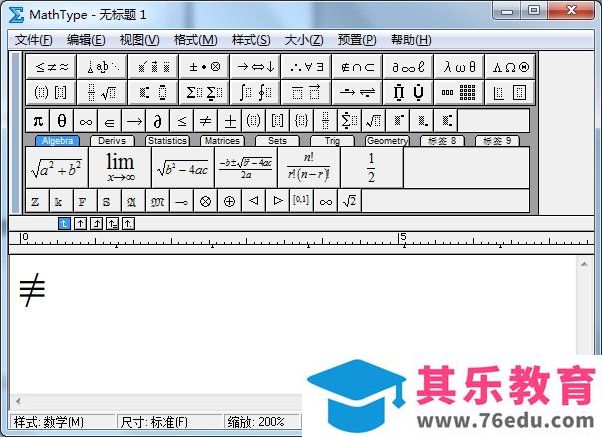602x437 pixels.
Task: Switch to the Matrices tab
Action: tap(222, 141)
